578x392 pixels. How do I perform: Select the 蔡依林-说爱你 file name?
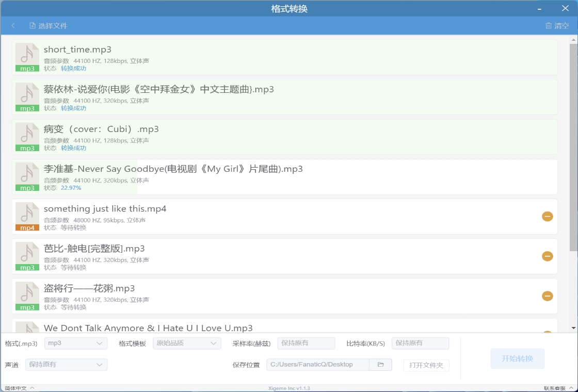point(159,89)
